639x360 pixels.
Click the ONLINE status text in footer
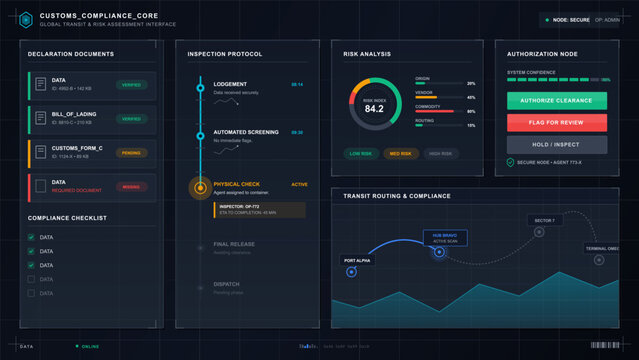(90, 347)
